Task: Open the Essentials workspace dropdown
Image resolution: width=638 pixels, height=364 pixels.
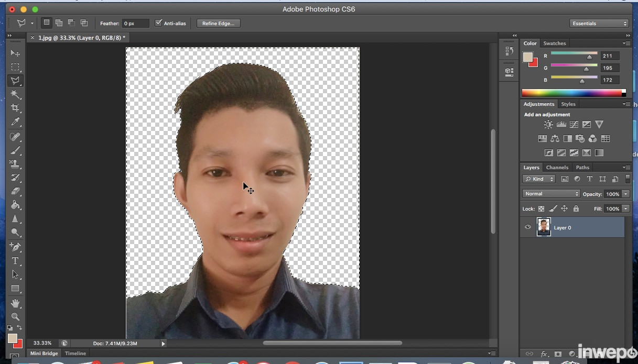Action: pos(599,24)
